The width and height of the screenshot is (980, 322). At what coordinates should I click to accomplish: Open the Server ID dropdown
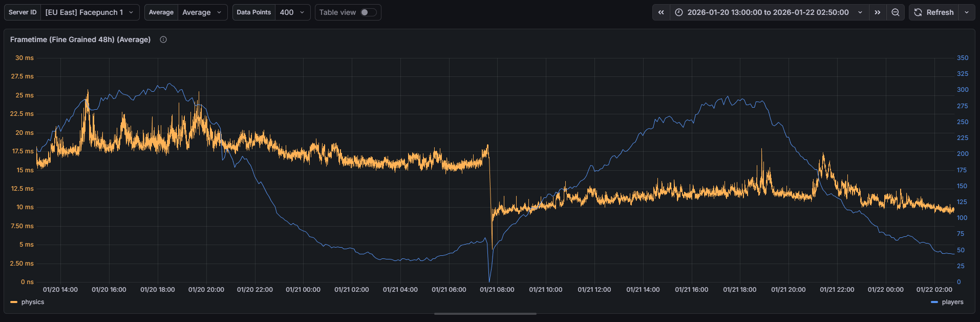pos(90,12)
